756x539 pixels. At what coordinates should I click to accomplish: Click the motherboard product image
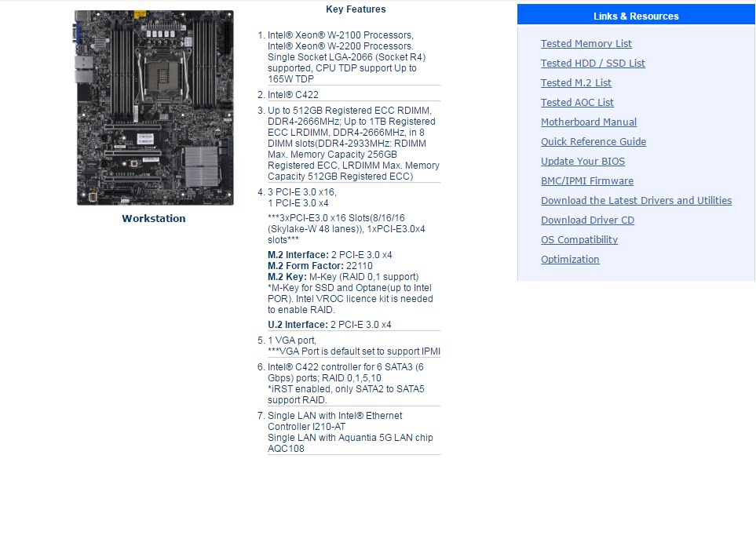pos(155,108)
